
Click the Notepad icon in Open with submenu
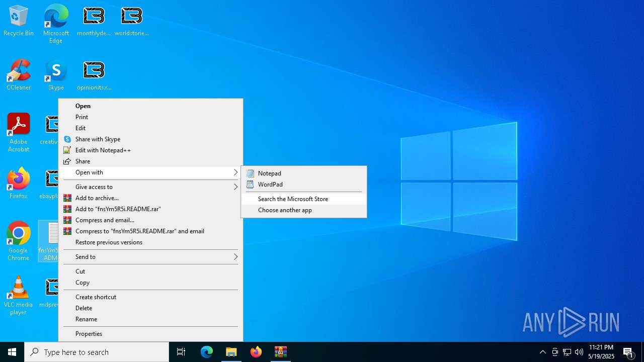click(251, 173)
